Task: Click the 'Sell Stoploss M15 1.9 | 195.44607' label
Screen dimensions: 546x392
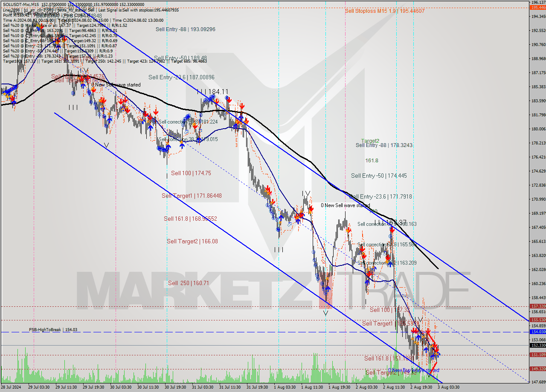Action: pos(384,11)
